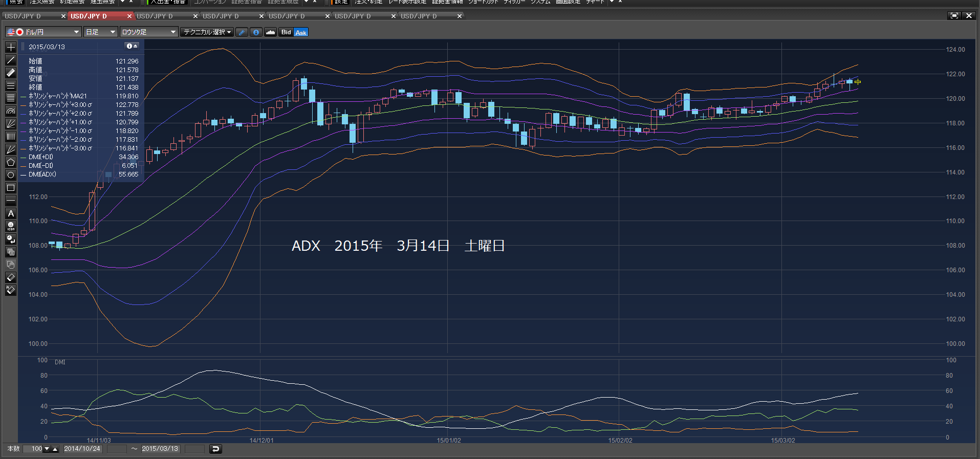Click the end date field 2015/03/13
The width and height of the screenshot is (980, 459).
(x=160, y=449)
